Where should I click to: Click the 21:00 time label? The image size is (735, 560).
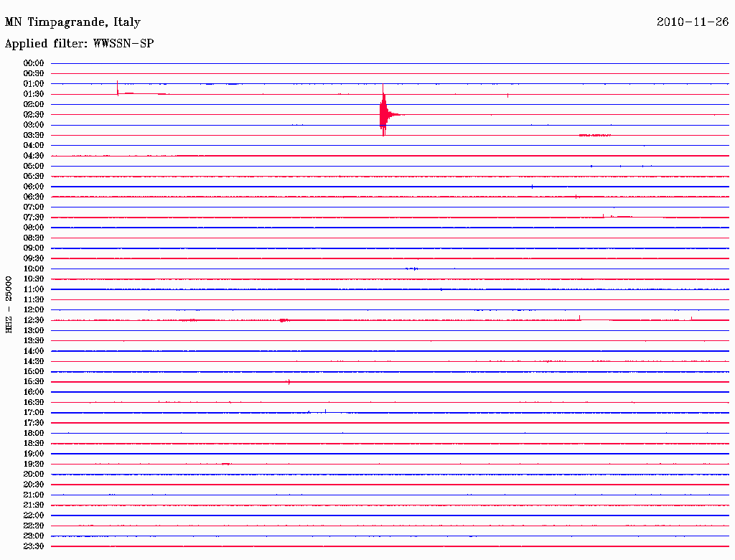coord(33,495)
